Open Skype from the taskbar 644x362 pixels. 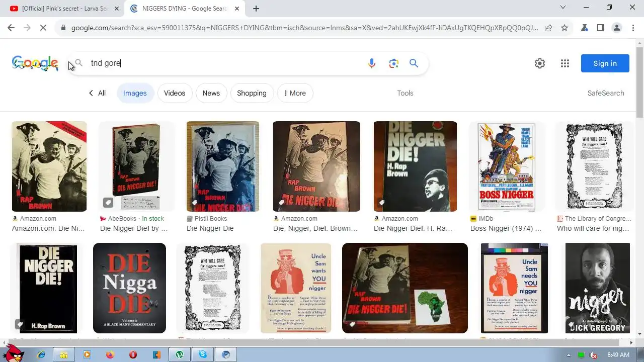coord(203,354)
